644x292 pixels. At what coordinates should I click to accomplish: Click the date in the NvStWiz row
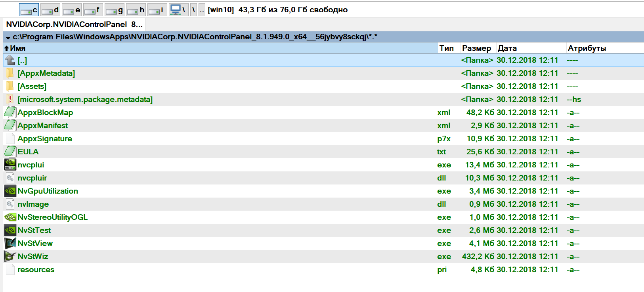(527, 256)
